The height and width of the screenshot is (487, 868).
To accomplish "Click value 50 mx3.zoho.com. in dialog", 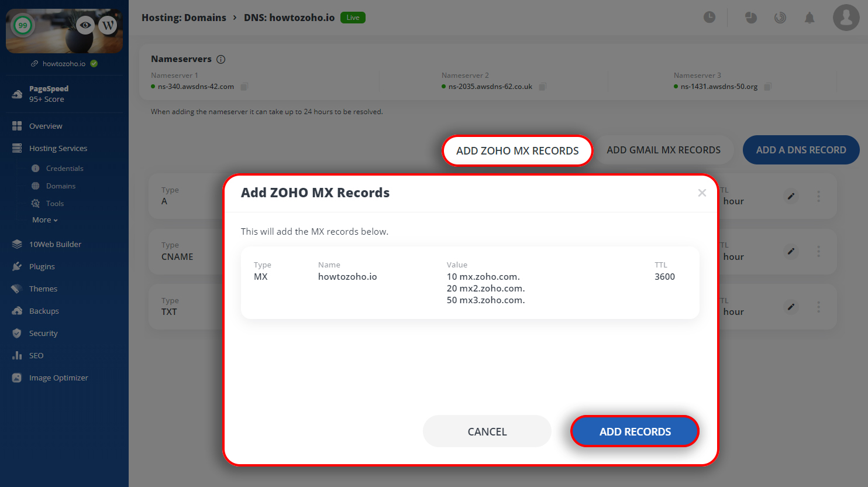I will click(485, 300).
